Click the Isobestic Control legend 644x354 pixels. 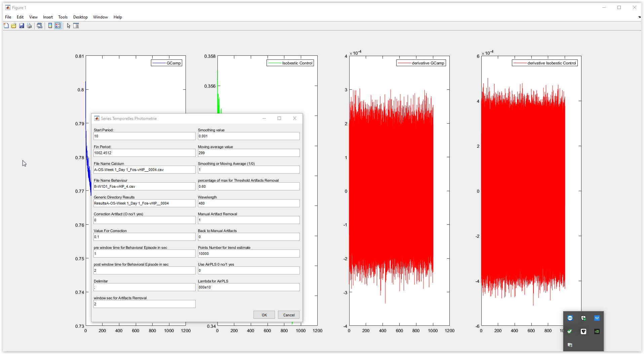(290, 63)
